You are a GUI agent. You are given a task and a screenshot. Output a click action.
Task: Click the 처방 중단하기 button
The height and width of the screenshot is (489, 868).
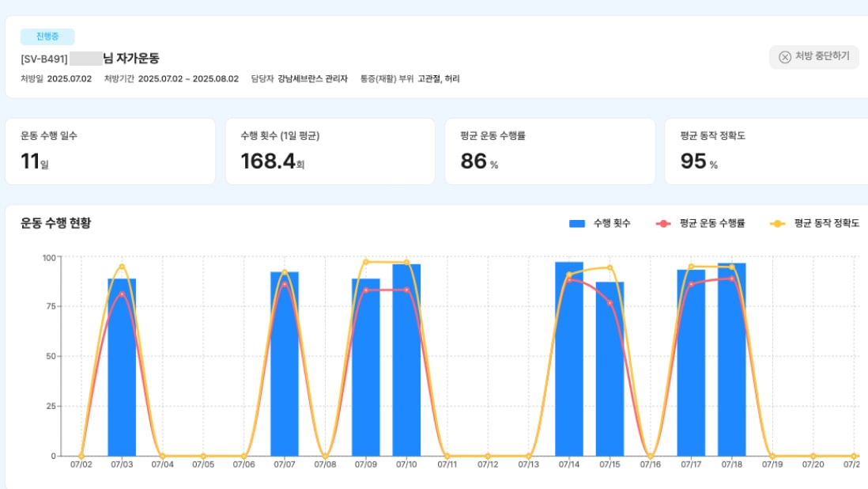[813, 56]
